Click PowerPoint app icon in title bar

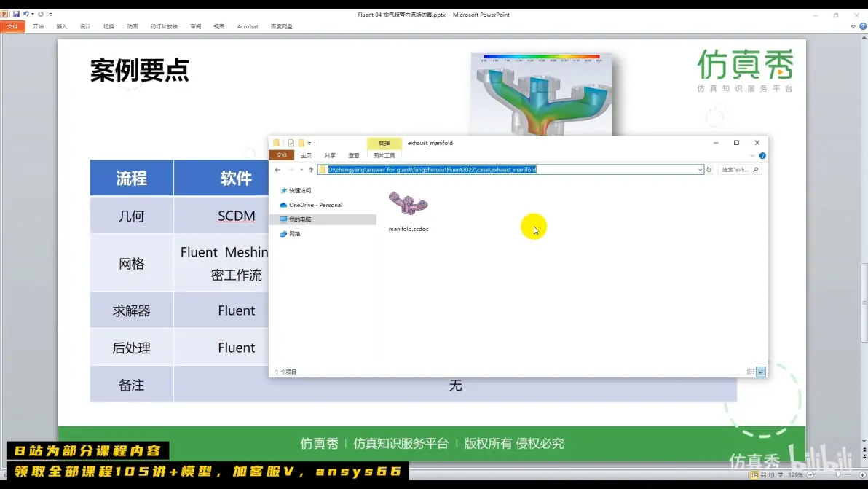point(4,15)
